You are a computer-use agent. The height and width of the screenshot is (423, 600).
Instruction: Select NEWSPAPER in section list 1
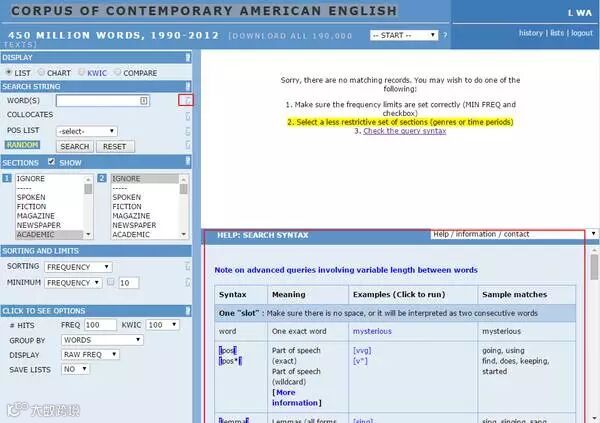pyautogui.click(x=39, y=225)
